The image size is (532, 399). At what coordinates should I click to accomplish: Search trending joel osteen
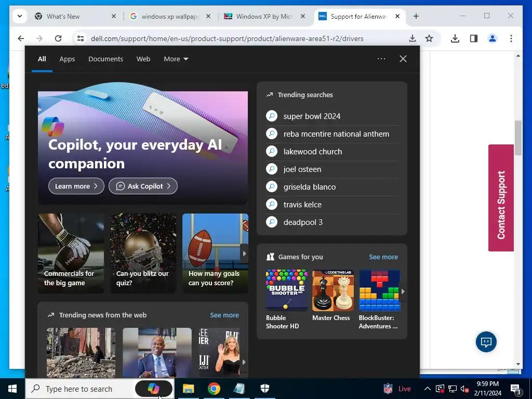coord(332,169)
